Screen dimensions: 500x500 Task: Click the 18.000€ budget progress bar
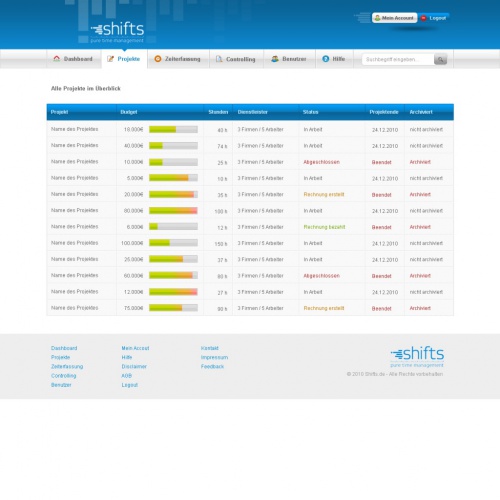coord(173,129)
